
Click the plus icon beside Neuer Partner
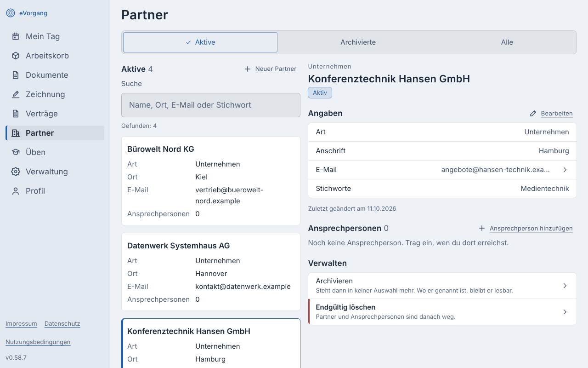[x=248, y=69]
